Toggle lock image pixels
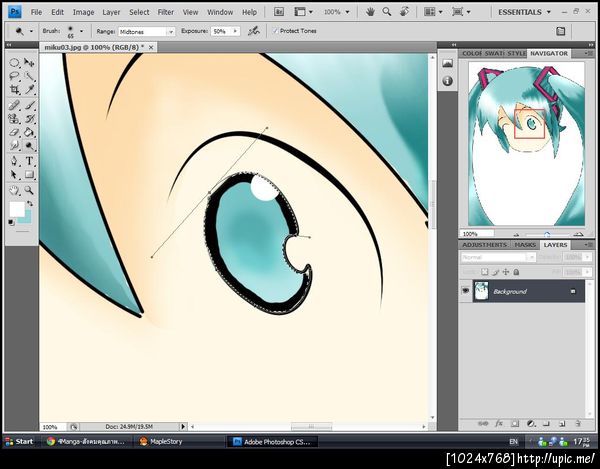 [496, 272]
